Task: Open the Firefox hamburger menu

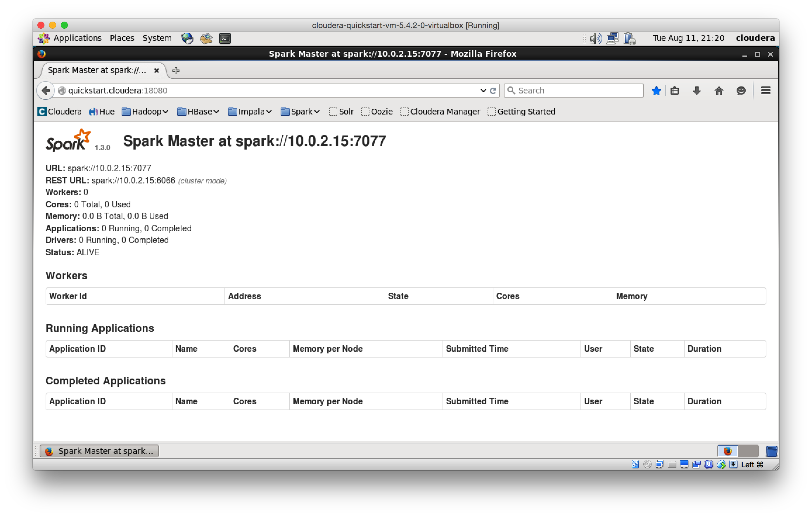Action: pyautogui.click(x=766, y=90)
